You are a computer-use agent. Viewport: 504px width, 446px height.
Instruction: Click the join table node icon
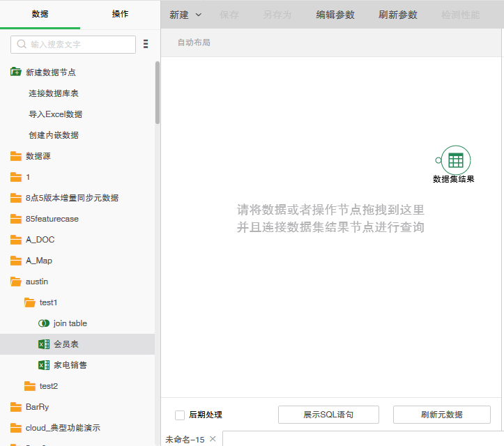point(43,323)
